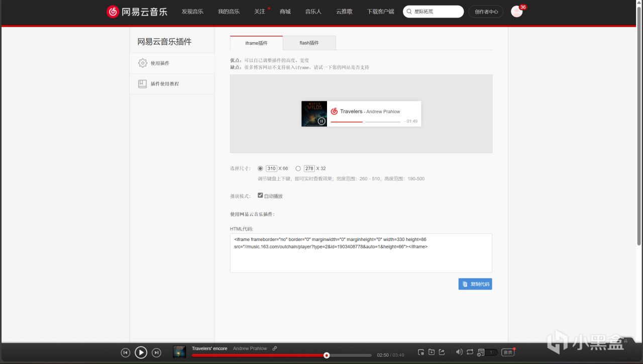
Task: Click the 创作者中心 button
Action: coord(486,12)
